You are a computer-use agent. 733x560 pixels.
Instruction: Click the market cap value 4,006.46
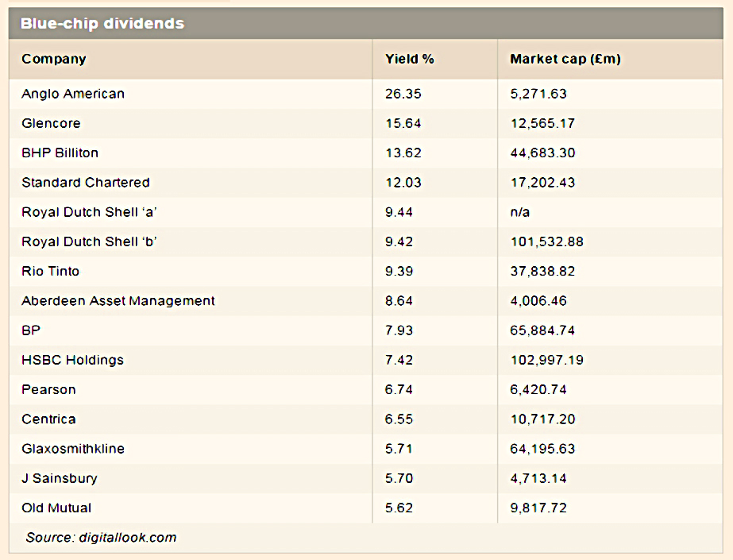tap(538, 301)
